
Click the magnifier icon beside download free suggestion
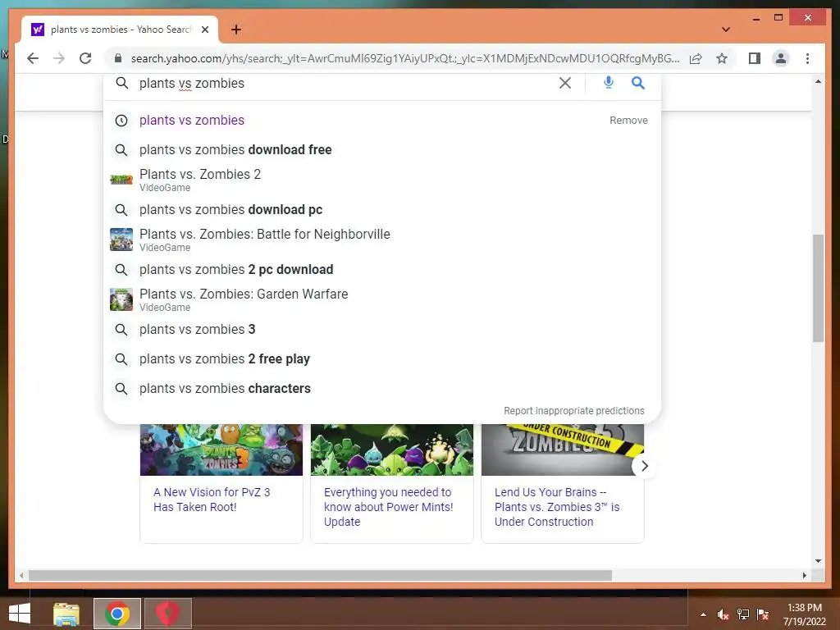click(x=121, y=150)
